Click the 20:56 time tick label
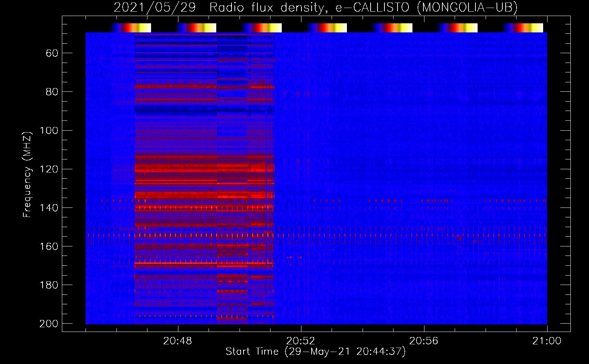The image size is (589, 364). 423,341
